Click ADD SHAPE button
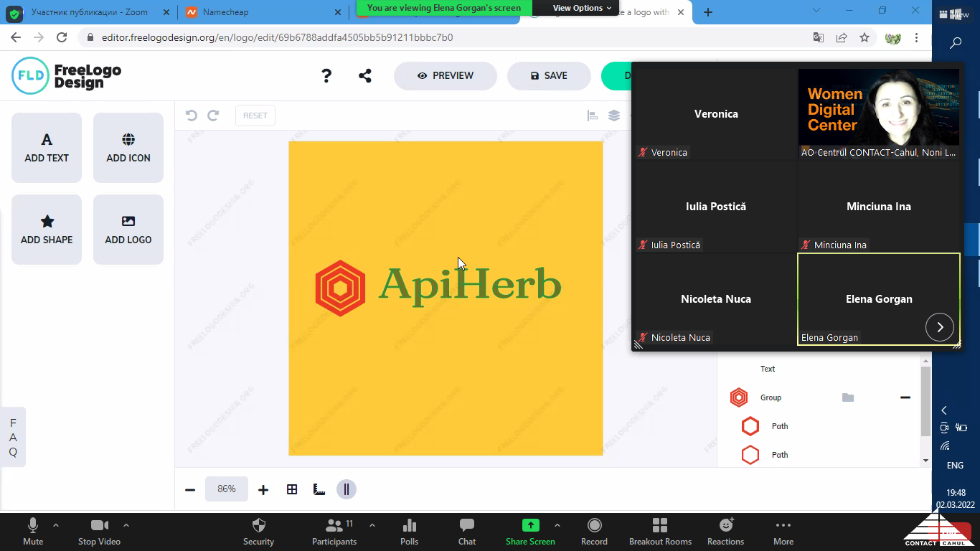980x551 pixels. point(47,230)
